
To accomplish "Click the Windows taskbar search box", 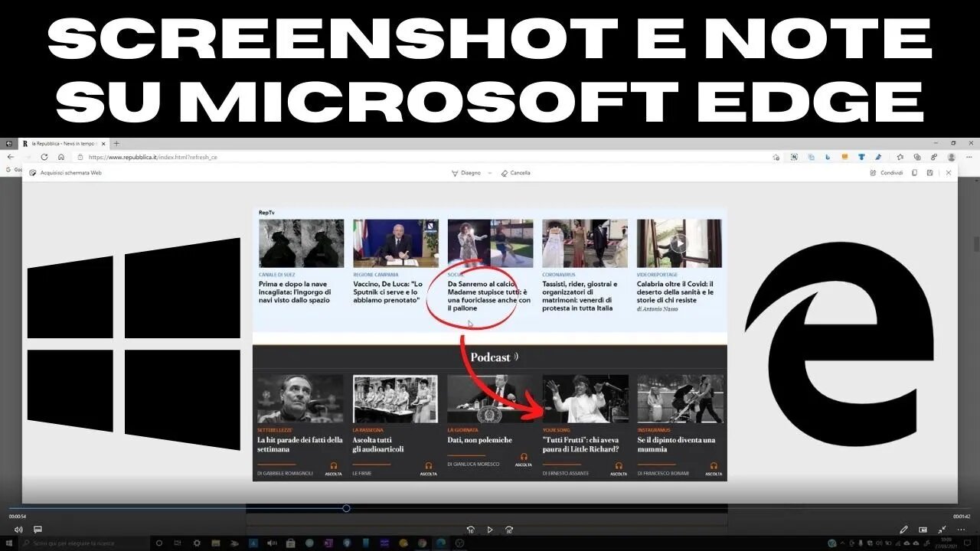I will click(84, 543).
